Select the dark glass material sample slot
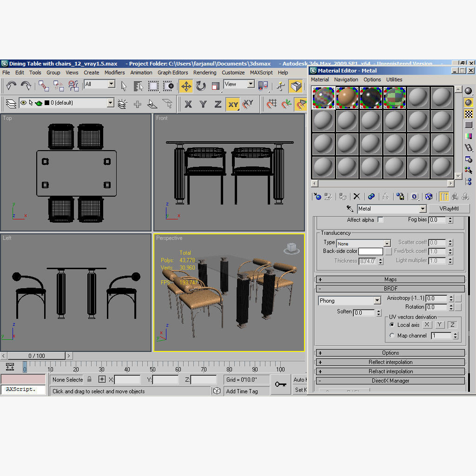476x476 pixels. (x=370, y=98)
